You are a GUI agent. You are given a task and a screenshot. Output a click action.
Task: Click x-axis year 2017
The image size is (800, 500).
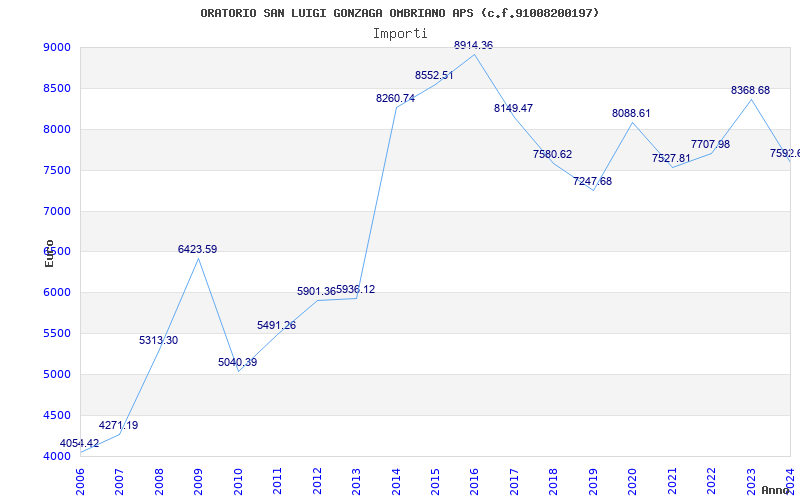point(514,481)
